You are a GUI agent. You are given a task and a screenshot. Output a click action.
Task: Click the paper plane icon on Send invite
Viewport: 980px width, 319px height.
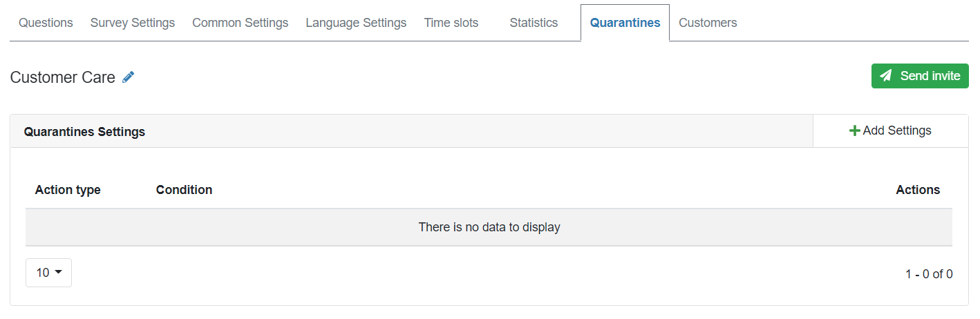coord(886,76)
